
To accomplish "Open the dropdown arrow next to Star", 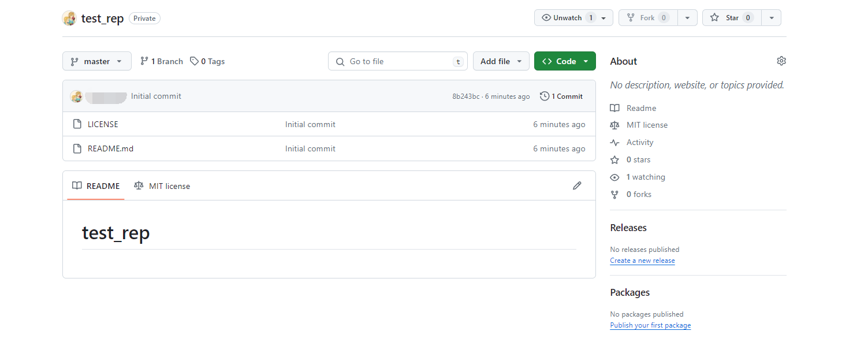I will pyautogui.click(x=771, y=18).
